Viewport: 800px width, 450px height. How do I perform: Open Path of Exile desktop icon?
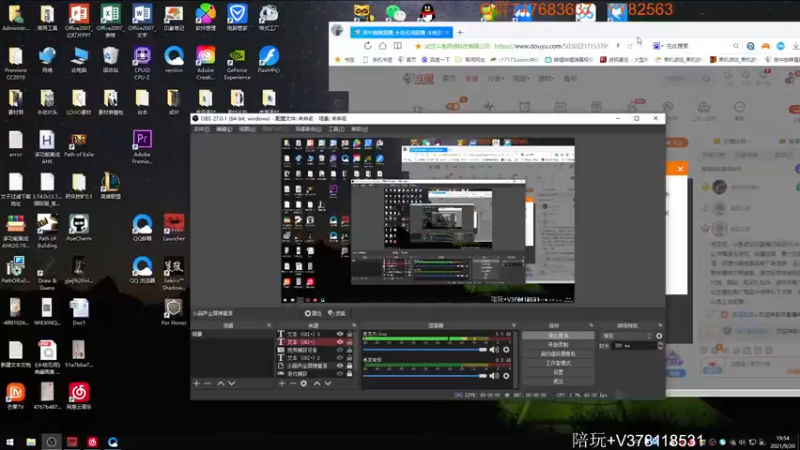coord(79,144)
